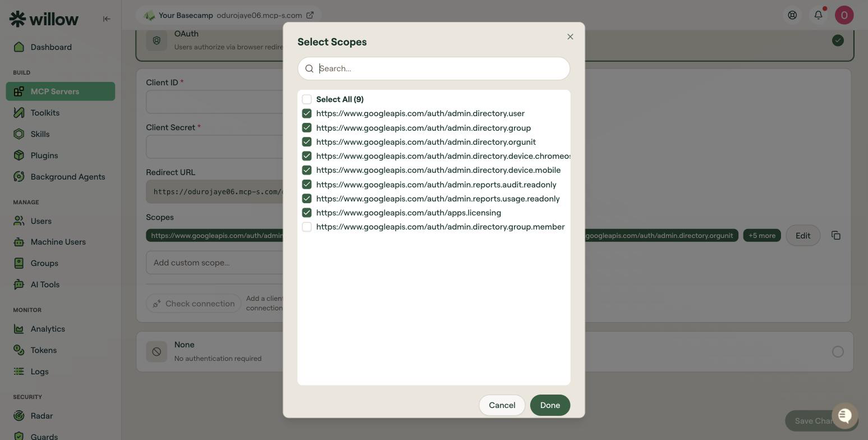Open Logs
Viewport: 868px width, 440px height.
[61, 372]
